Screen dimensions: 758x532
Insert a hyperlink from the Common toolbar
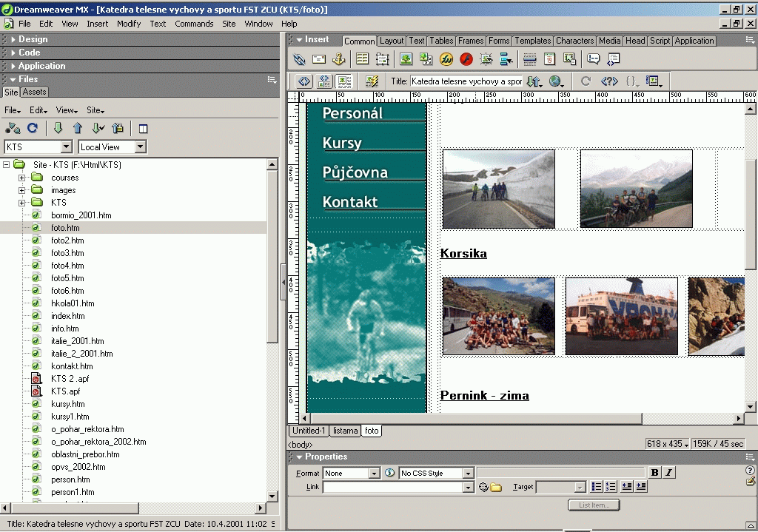pos(299,59)
